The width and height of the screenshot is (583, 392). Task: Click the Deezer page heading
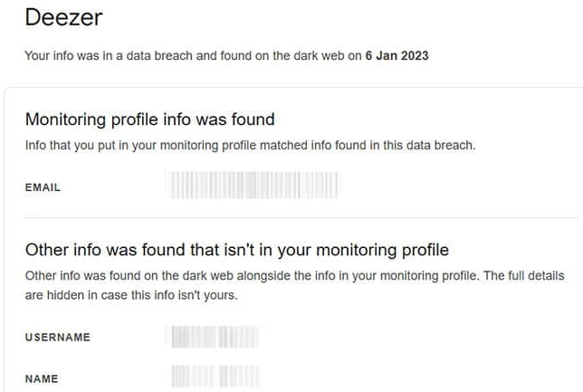point(63,18)
